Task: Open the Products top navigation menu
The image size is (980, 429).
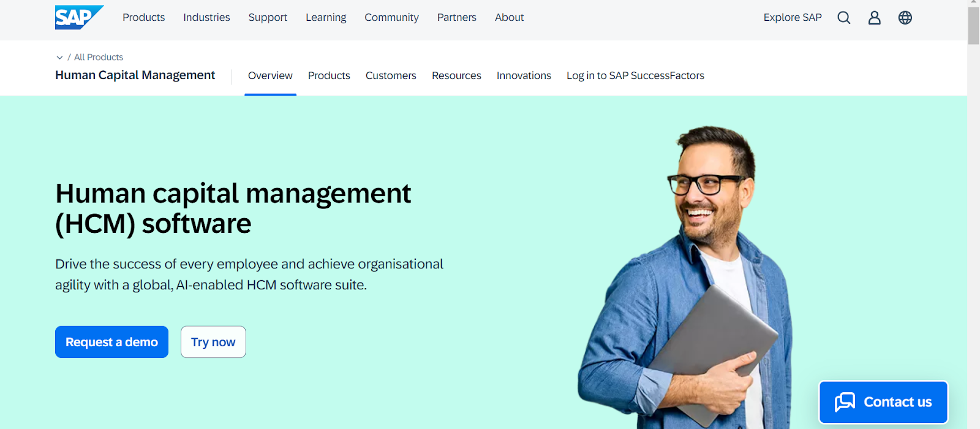Action: point(143,18)
